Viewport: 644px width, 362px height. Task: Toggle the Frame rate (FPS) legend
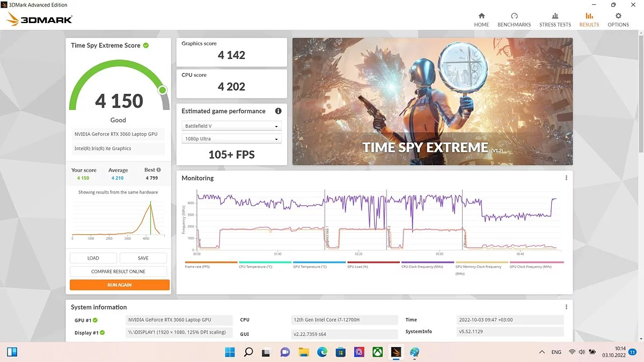(x=211, y=265)
